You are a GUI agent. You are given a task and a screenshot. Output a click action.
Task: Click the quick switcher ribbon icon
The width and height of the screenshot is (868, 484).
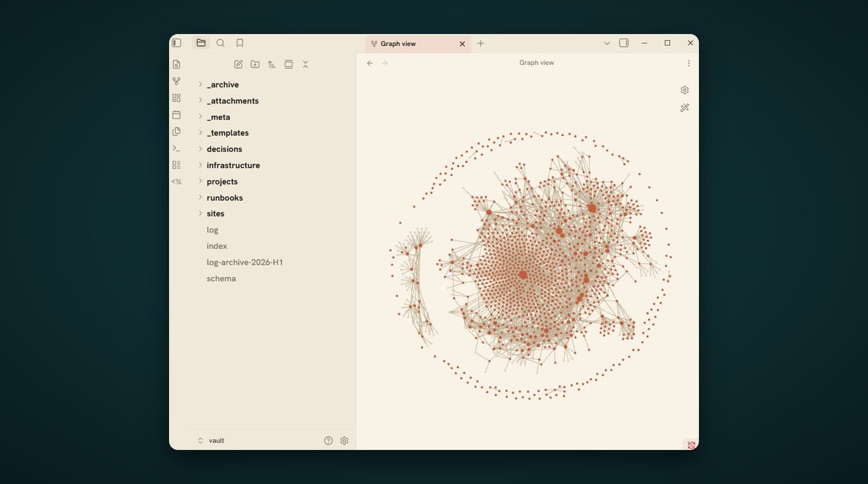coord(177,64)
